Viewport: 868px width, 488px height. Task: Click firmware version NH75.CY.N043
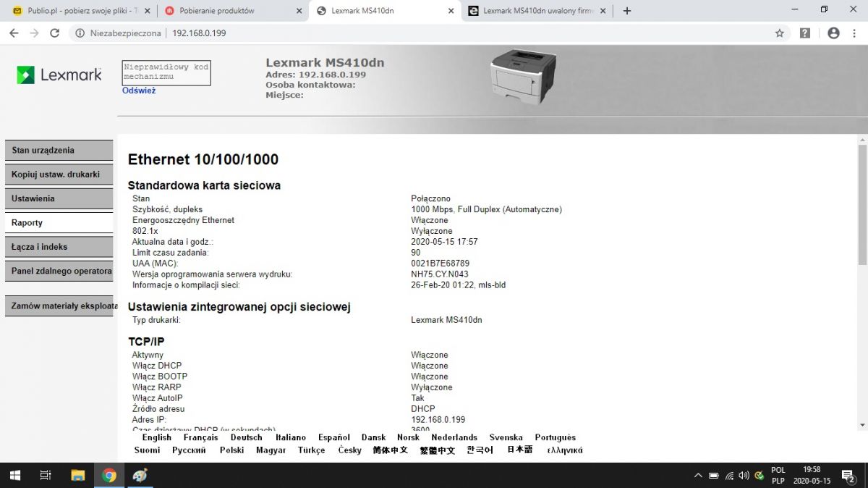(440, 274)
